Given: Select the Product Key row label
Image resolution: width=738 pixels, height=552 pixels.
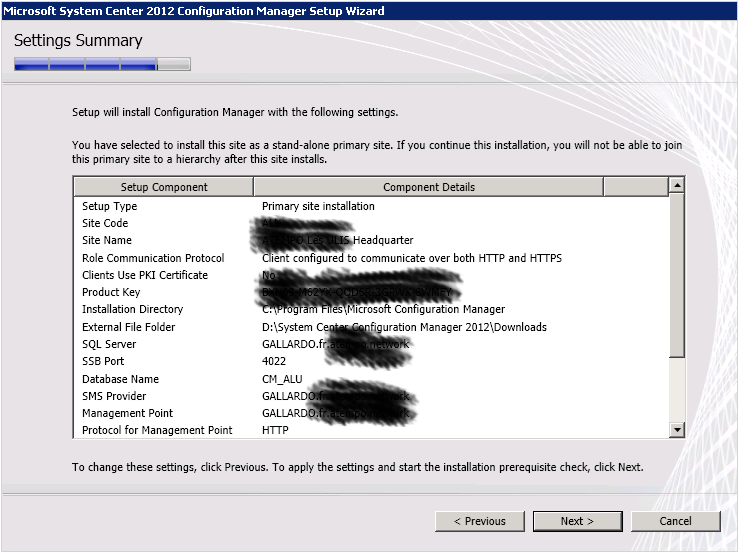Looking at the screenshot, I should [111, 292].
